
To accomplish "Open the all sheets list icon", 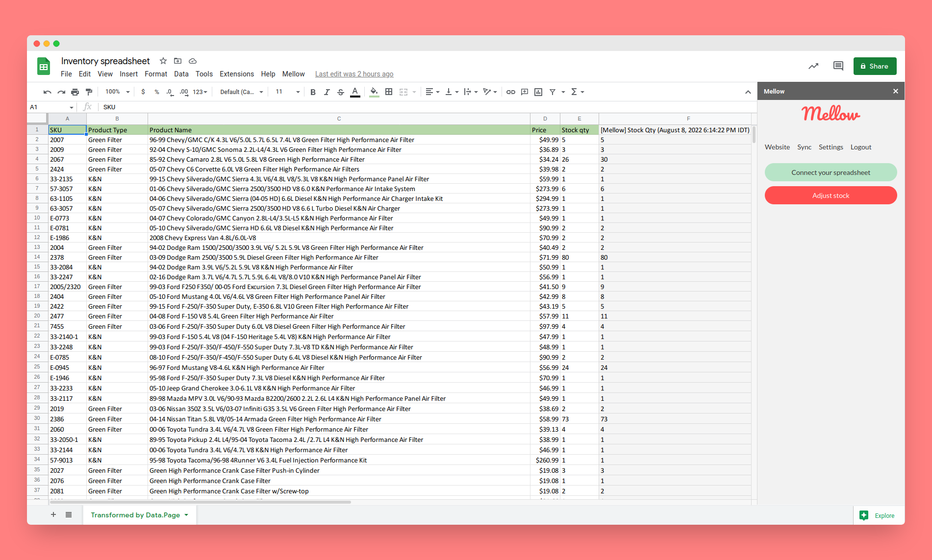I will 69,514.
